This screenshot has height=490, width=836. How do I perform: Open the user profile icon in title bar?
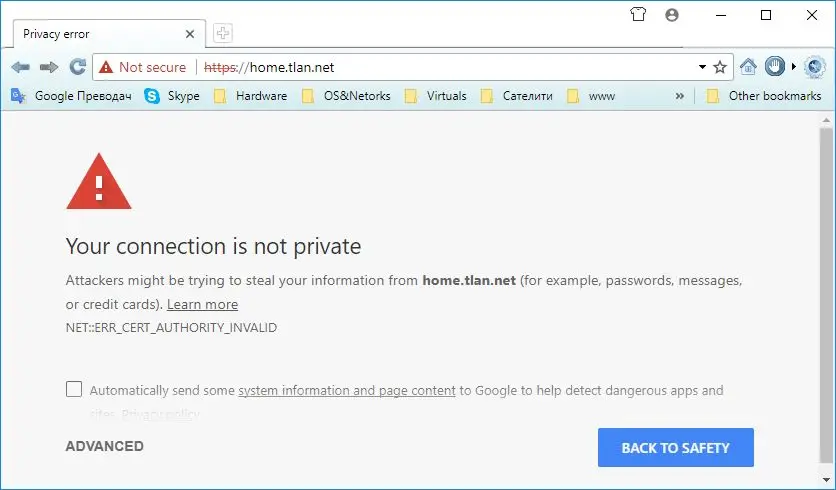click(672, 15)
